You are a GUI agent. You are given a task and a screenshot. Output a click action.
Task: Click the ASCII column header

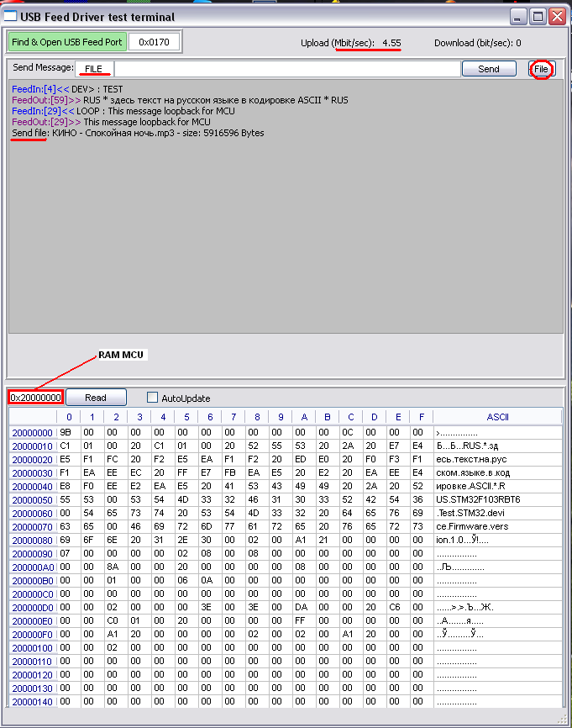[497, 417]
